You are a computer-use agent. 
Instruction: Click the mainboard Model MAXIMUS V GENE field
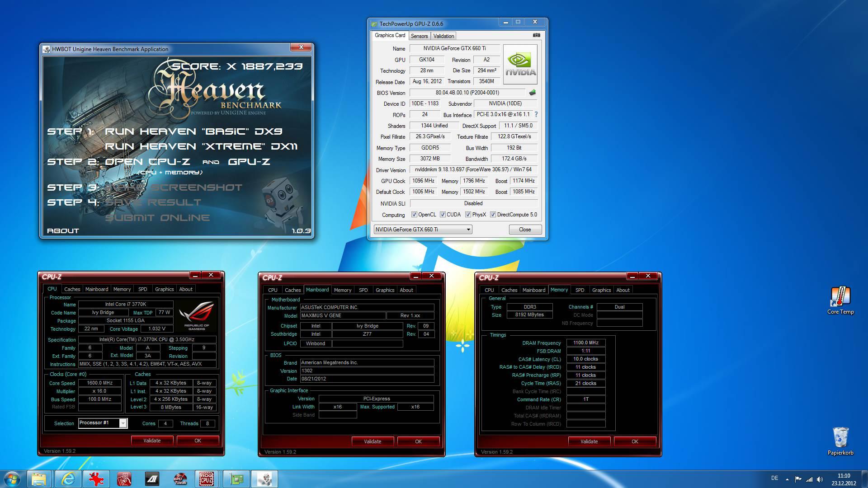coord(343,316)
